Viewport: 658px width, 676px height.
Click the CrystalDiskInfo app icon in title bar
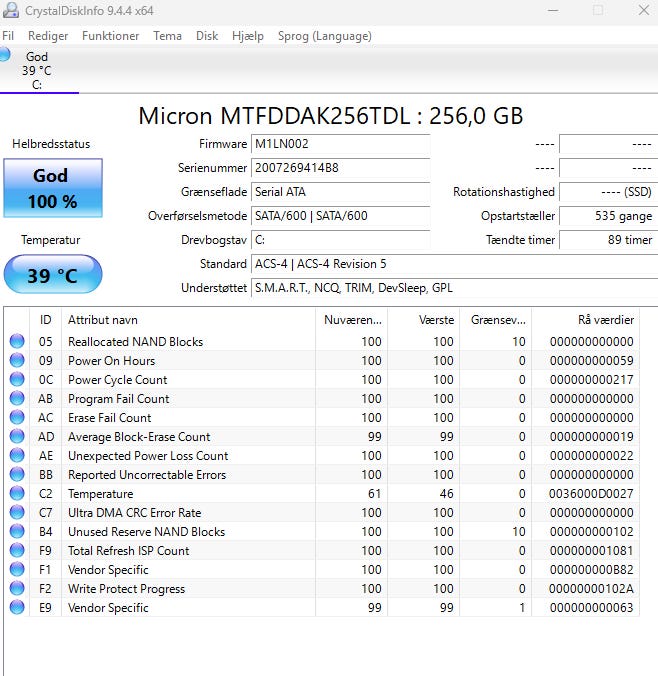[11, 10]
